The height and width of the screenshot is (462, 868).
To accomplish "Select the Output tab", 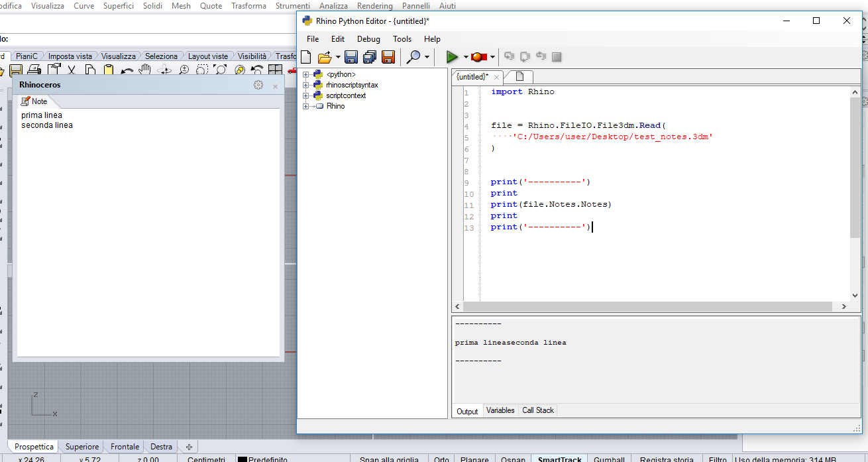I will (x=467, y=411).
